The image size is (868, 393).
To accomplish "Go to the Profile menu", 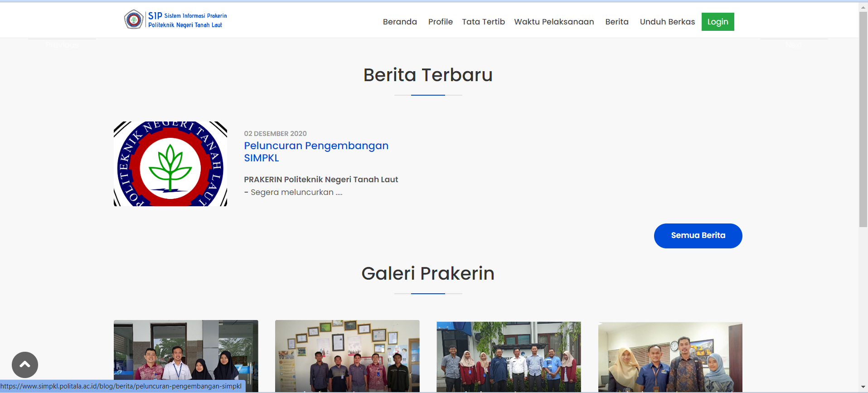I will 440,22.
